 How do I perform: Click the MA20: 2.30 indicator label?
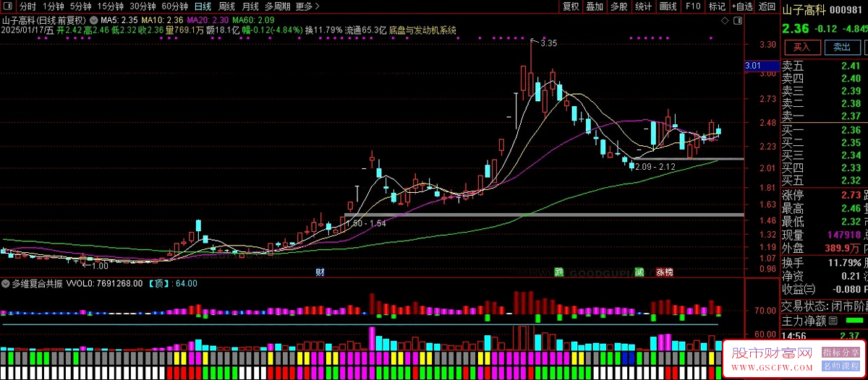pos(208,19)
